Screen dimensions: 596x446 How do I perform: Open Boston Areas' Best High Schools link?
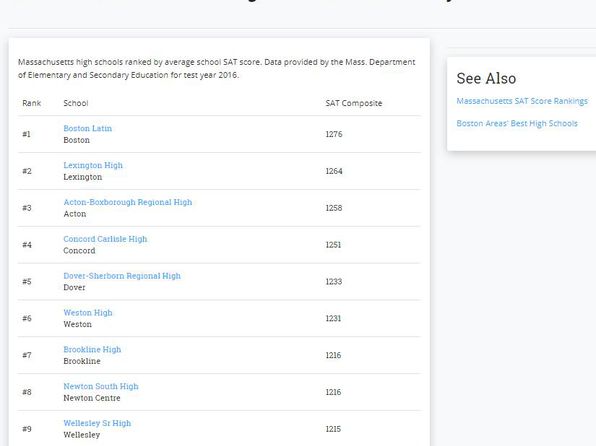click(517, 124)
